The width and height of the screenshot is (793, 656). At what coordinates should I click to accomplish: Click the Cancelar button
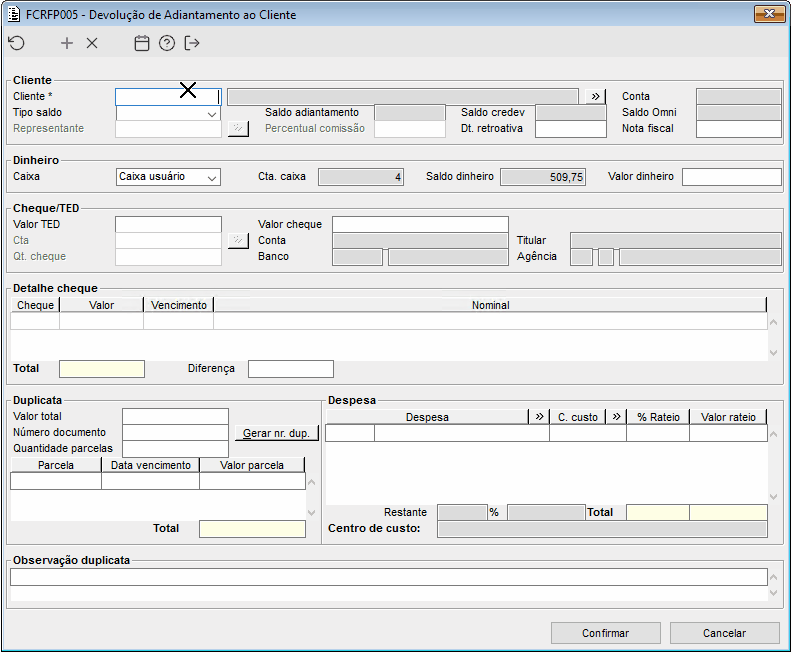724,633
